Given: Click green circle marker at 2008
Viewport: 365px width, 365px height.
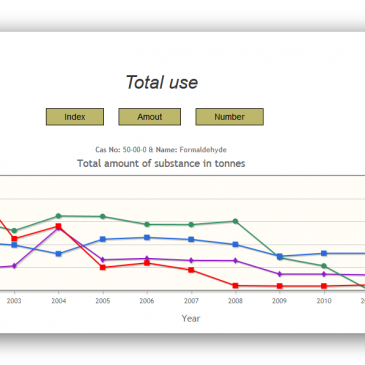Looking at the screenshot, I should [235, 221].
